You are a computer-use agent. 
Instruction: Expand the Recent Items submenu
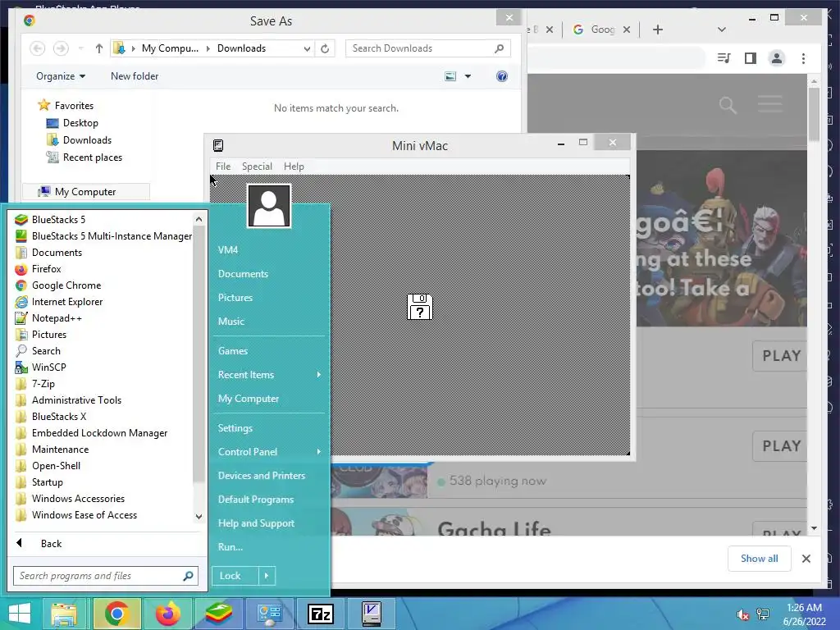tap(319, 374)
